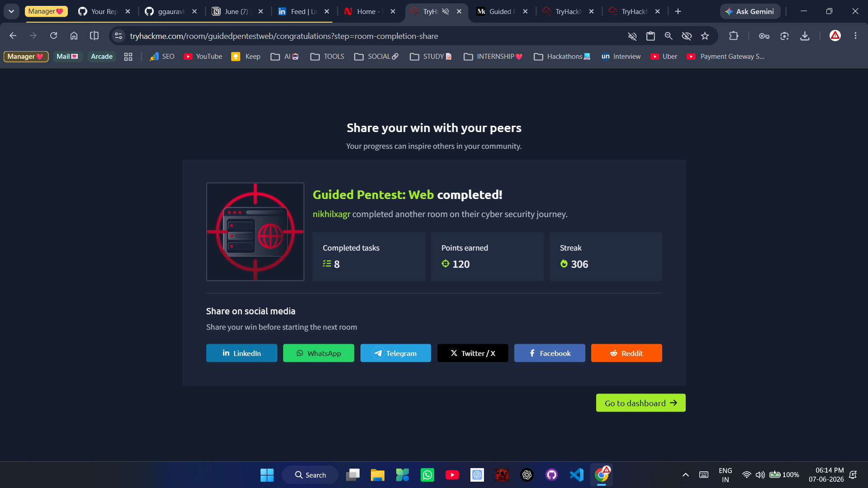The image size is (868, 488).
Task: Open the STUDY bookmark folder
Action: click(x=431, y=57)
